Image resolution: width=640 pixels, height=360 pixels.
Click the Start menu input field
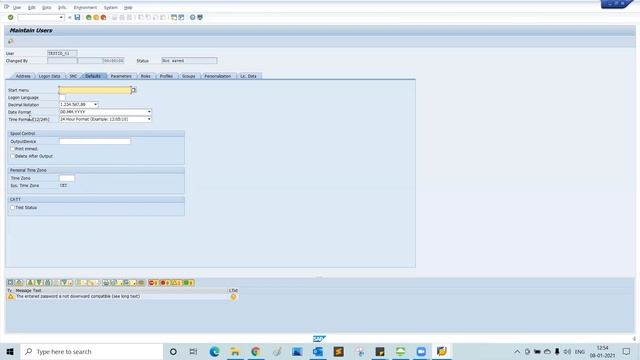95,90
